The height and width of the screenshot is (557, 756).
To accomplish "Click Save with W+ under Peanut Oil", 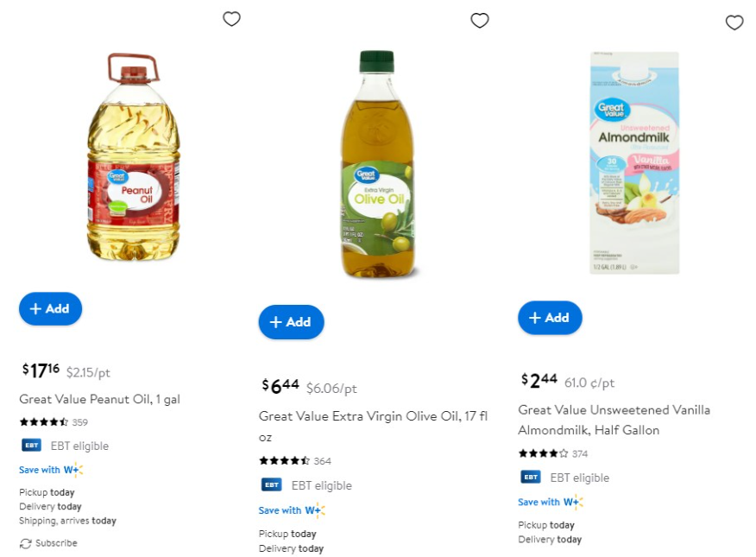I will click(51, 470).
